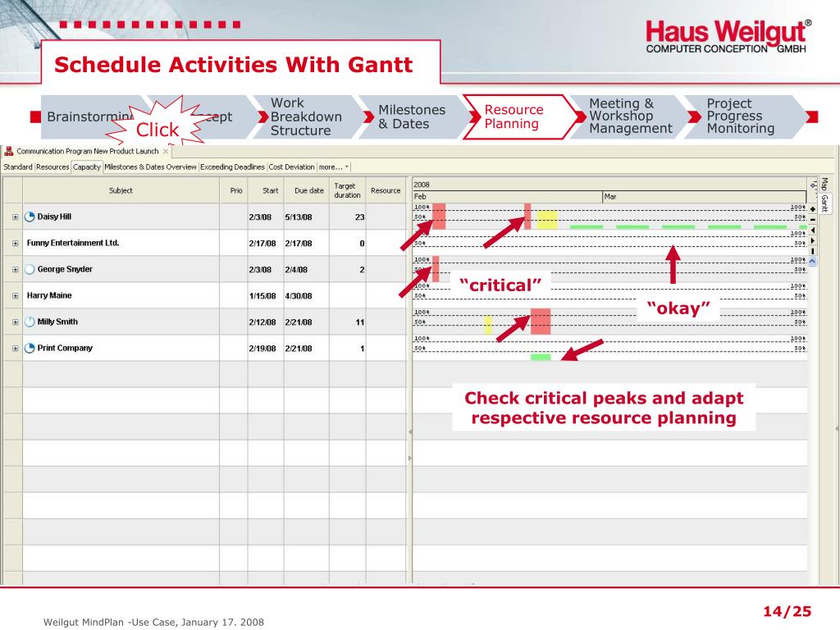Click the Gantt scroll left arrow icon
Screen dimensions: 840x630
pos(813,230)
